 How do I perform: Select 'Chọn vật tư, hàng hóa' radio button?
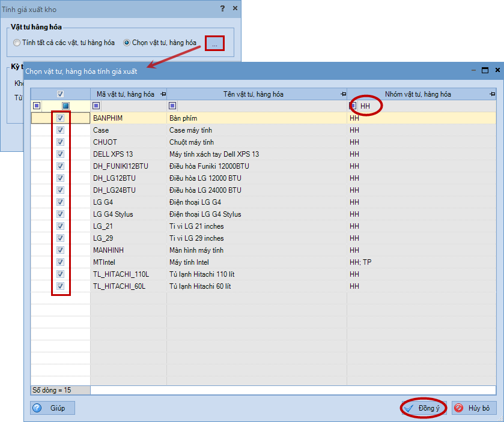point(127,43)
